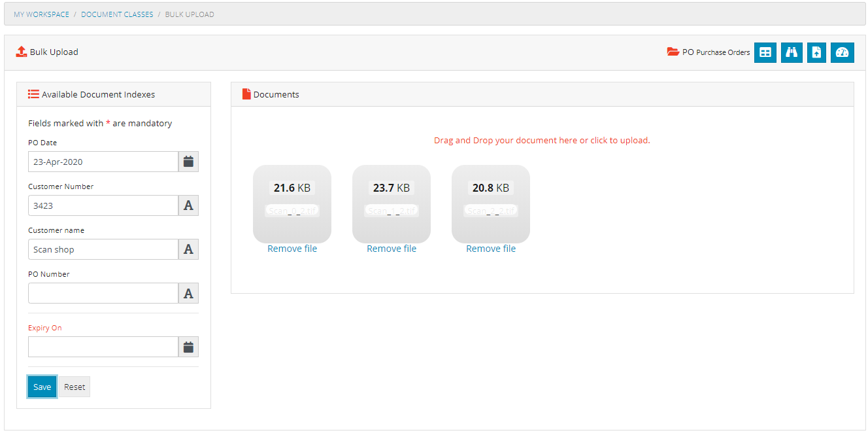
Task: Click the red Documents file icon
Action: tap(246, 94)
